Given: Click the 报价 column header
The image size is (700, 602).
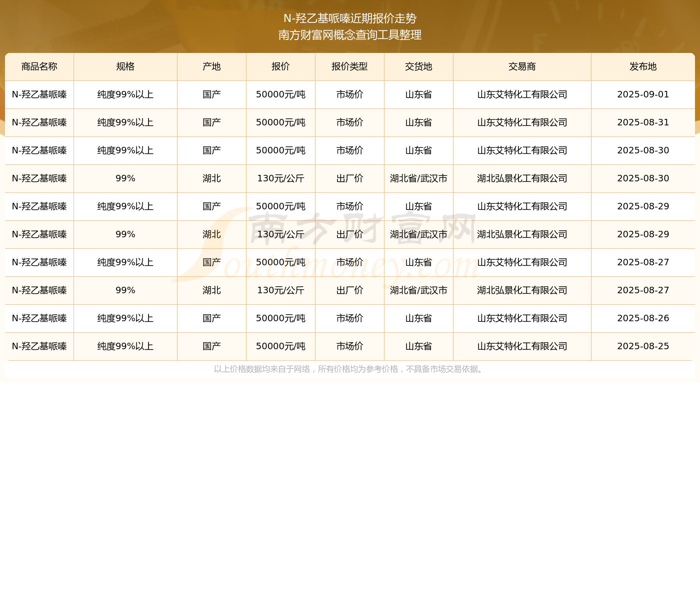Looking at the screenshot, I should coord(281,66).
